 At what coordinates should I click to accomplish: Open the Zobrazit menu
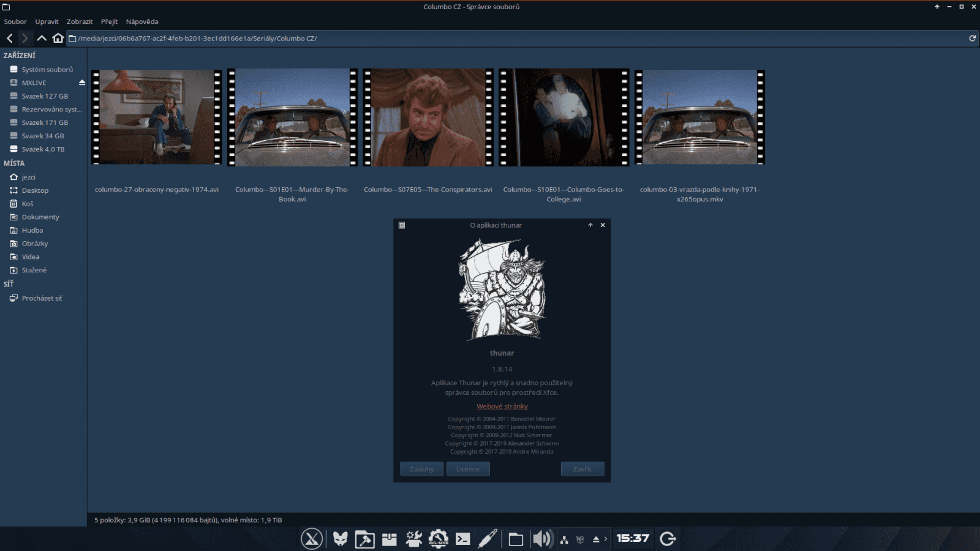tap(80, 21)
